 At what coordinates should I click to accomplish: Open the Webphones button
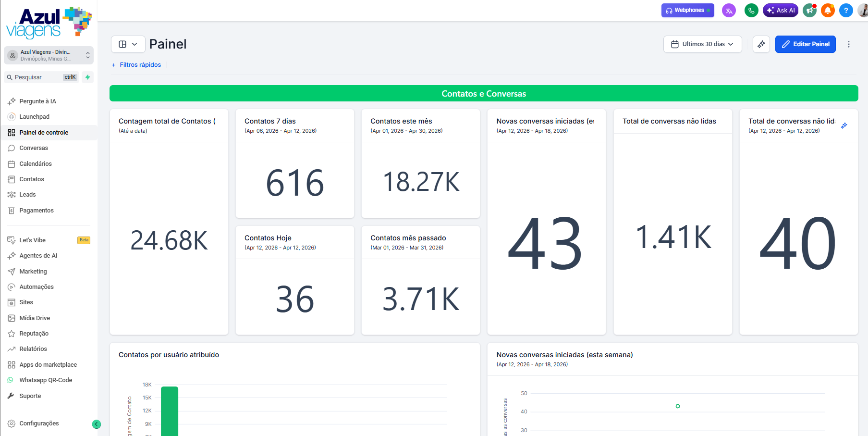pos(687,10)
